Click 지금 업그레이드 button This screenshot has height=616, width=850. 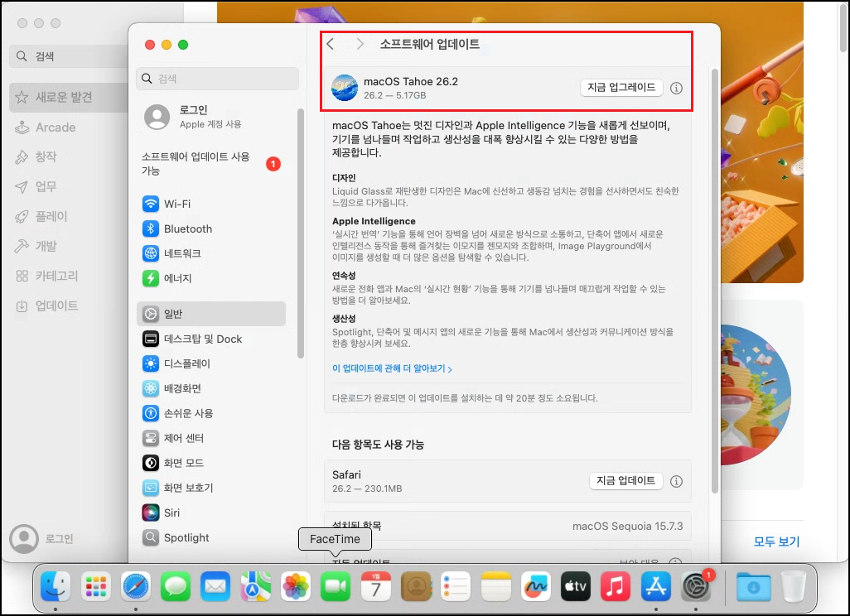click(x=621, y=87)
